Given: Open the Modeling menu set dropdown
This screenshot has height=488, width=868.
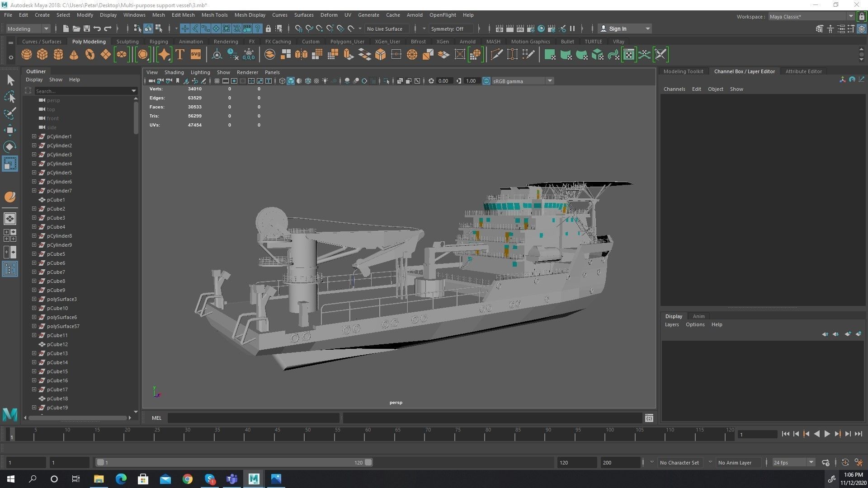Looking at the screenshot, I should point(28,28).
